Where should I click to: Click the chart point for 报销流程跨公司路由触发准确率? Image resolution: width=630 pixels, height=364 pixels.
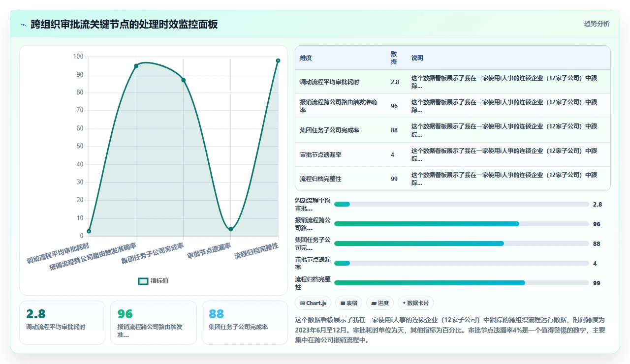coord(136,66)
